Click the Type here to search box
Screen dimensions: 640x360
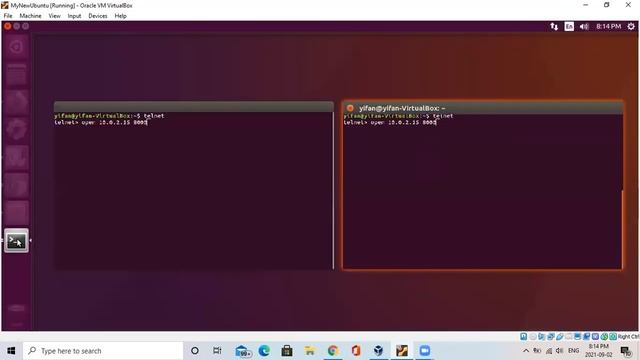(103, 351)
